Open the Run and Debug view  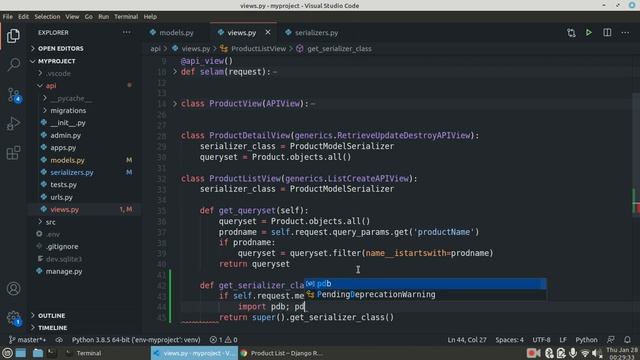13,123
